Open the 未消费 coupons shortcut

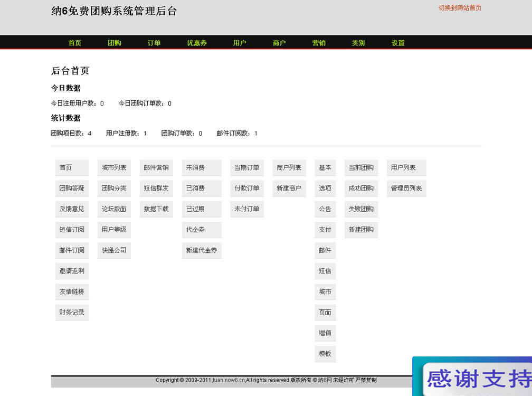tap(202, 167)
